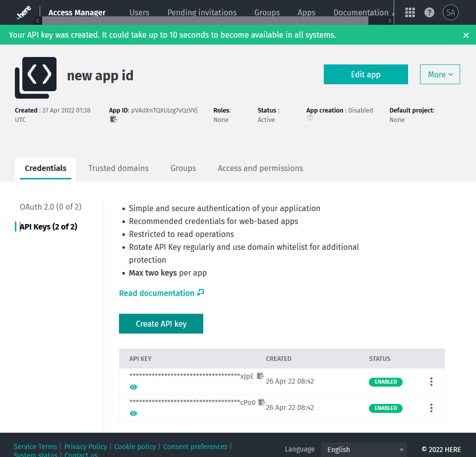Click the Create API key button
This screenshot has width=476, height=457.
tap(161, 324)
